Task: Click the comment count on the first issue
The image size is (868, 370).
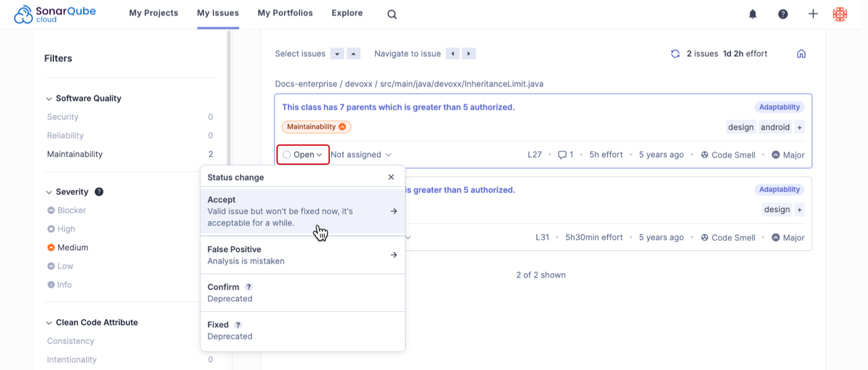Action: [565, 154]
